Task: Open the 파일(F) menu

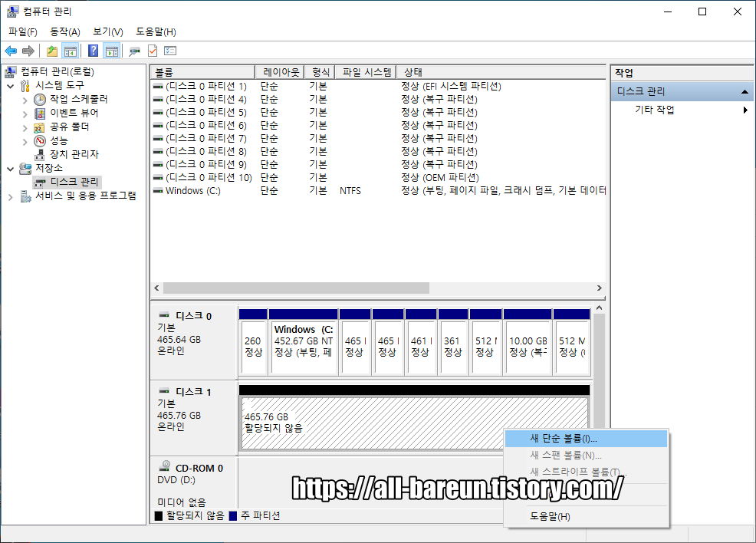Action: [x=23, y=31]
